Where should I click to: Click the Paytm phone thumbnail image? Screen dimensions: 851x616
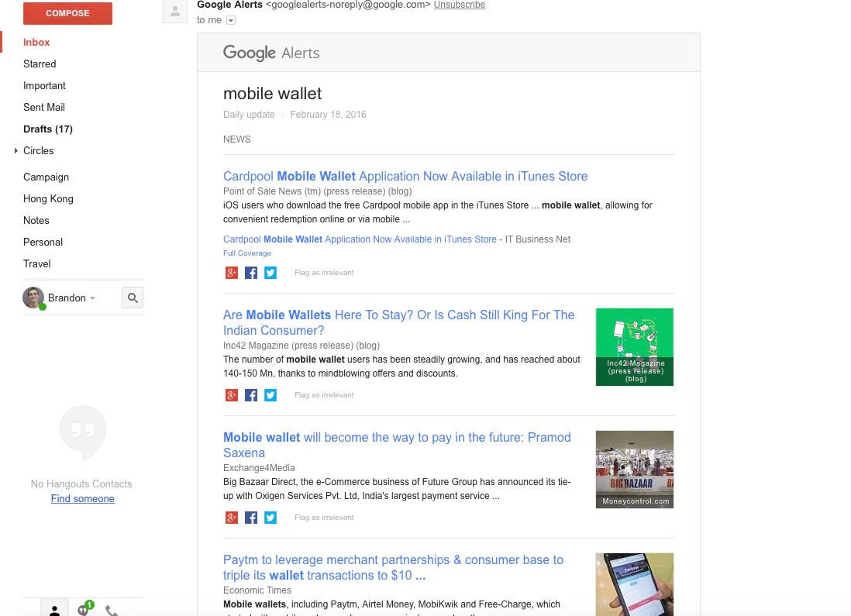pos(635,584)
